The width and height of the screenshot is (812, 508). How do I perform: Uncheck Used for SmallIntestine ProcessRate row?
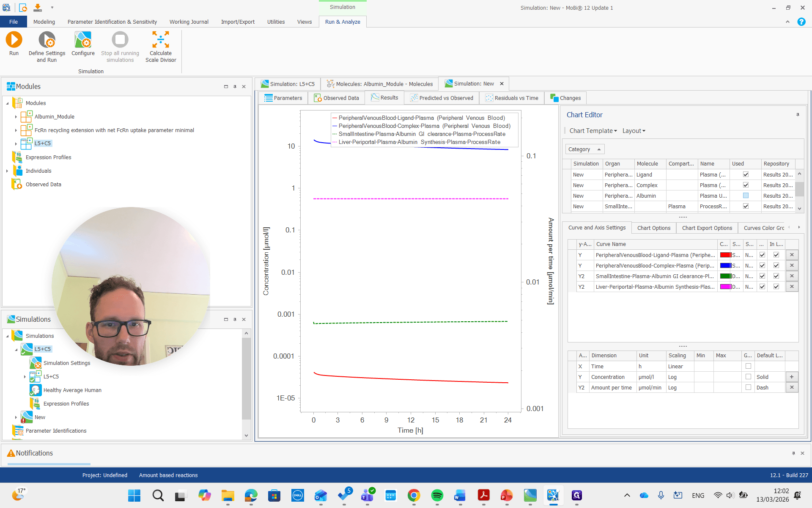[x=746, y=206]
